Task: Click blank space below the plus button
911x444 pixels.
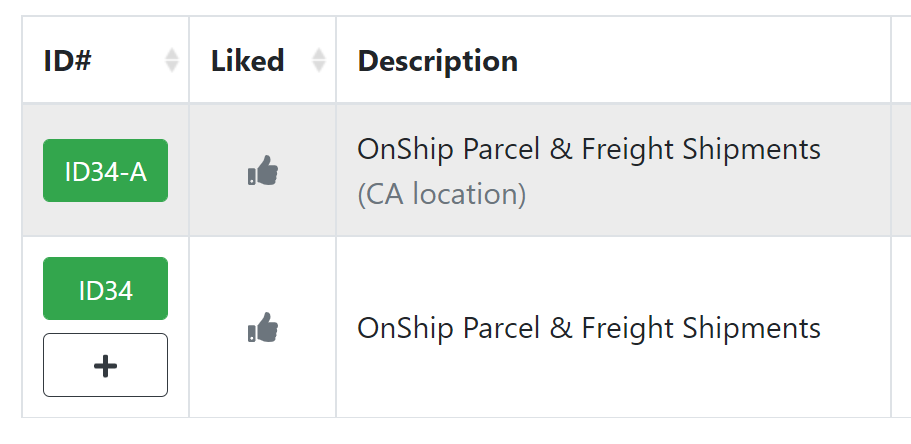Action: pos(105,407)
